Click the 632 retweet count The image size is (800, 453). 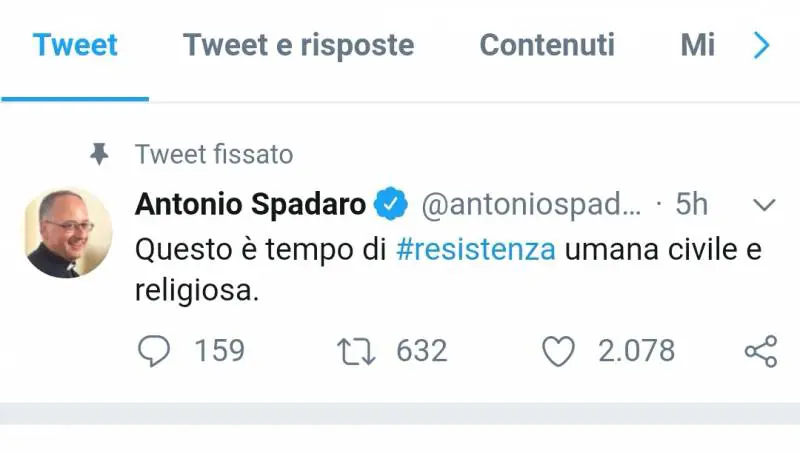(421, 351)
